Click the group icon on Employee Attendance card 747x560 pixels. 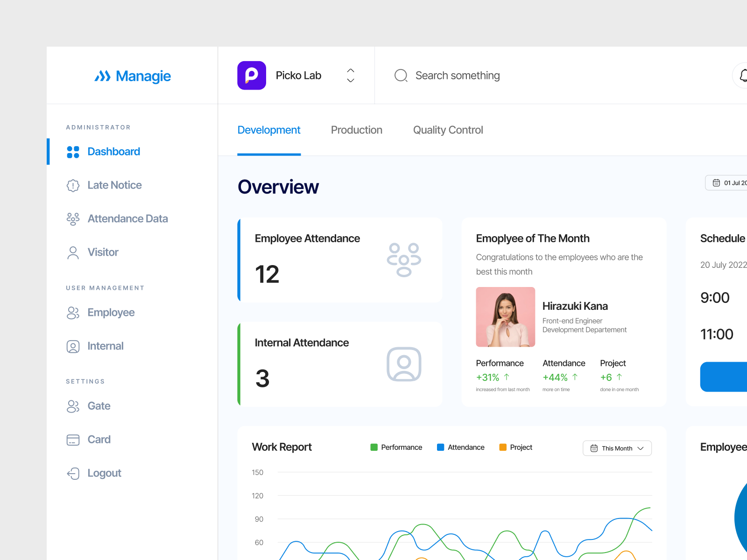(x=404, y=259)
